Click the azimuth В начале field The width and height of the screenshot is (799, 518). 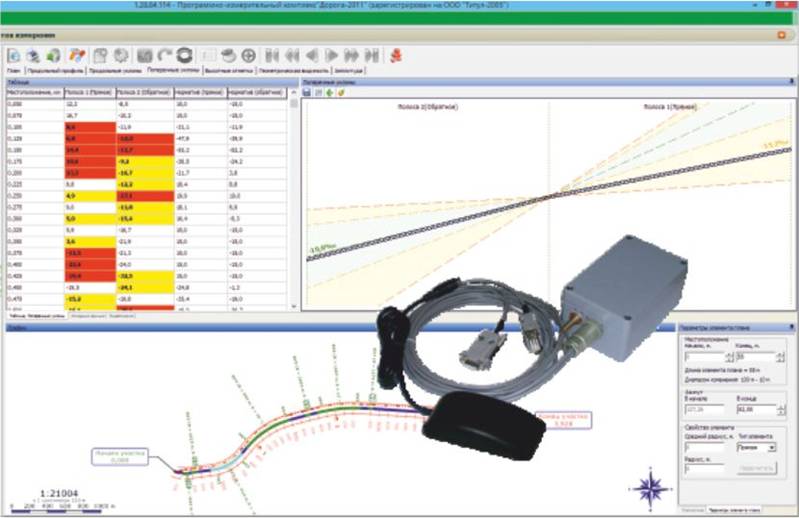point(704,410)
